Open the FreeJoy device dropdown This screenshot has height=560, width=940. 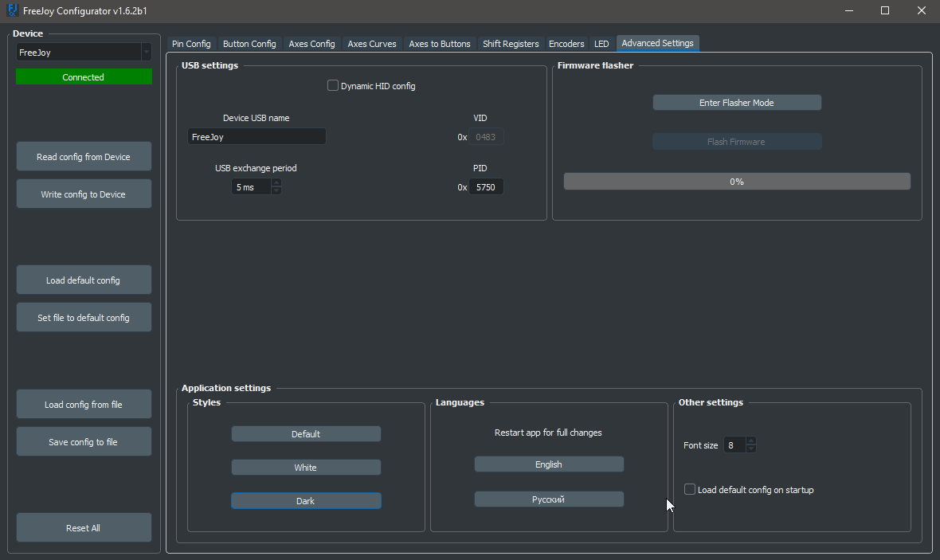point(146,53)
